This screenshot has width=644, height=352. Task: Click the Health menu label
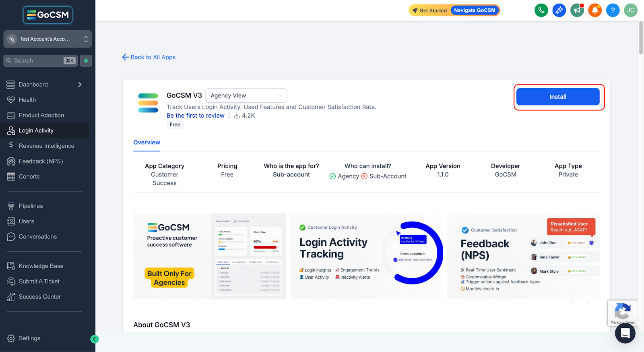click(x=27, y=100)
